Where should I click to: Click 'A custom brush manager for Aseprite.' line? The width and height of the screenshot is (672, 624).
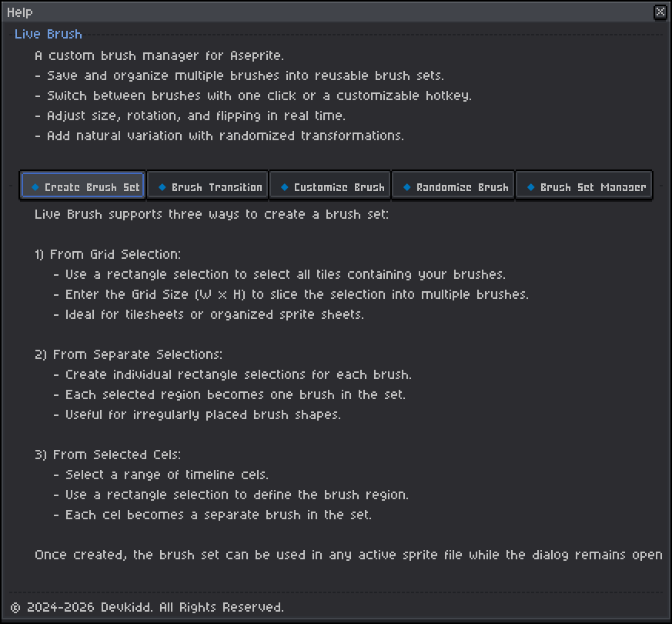point(159,55)
